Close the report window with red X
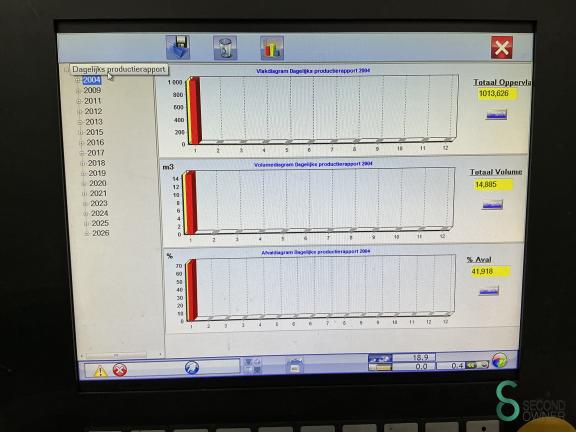This screenshot has height=432, width=576. point(501,47)
